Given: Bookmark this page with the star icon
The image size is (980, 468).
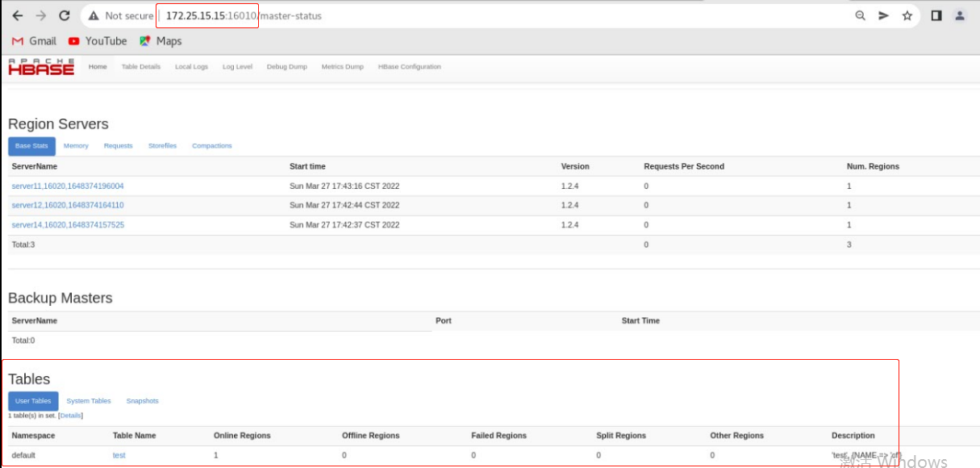Looking at the screenshot, I should [x=907, y=15].
